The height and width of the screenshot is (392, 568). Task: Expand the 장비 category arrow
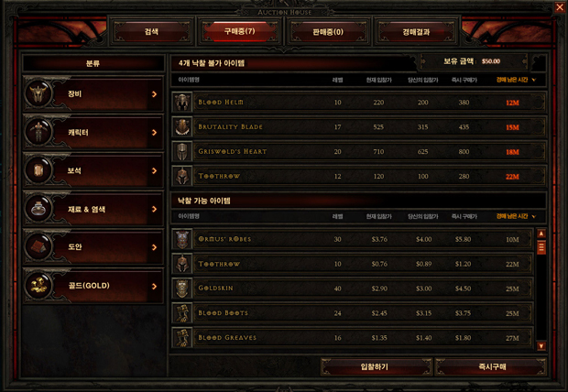(154, 94)
